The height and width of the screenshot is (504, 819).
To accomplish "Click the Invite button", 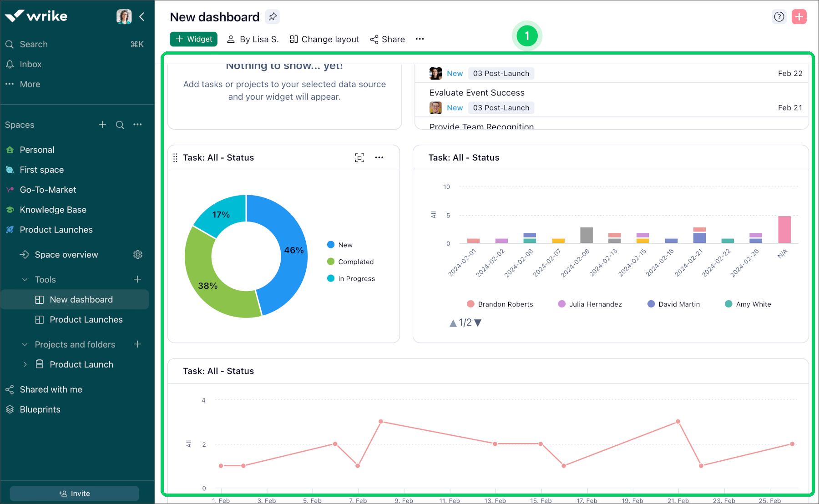I will pos(74,493).
